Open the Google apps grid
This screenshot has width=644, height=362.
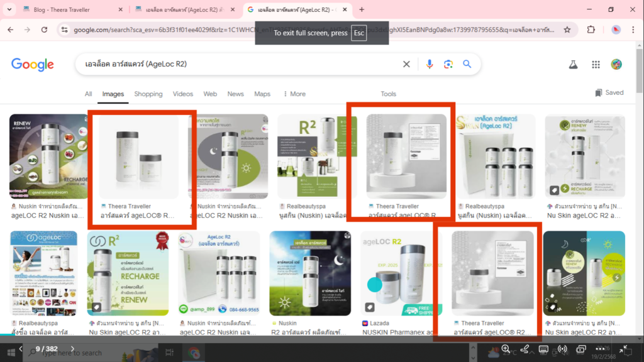(595, 63)
